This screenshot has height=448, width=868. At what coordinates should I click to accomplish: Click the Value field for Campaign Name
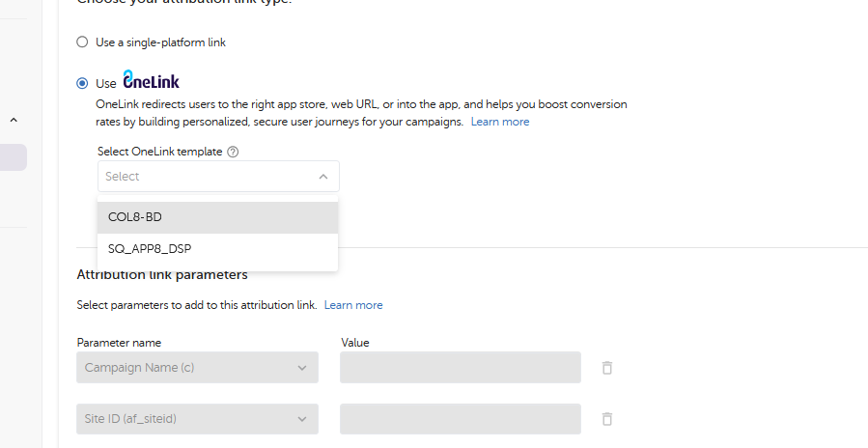[460, 368]
